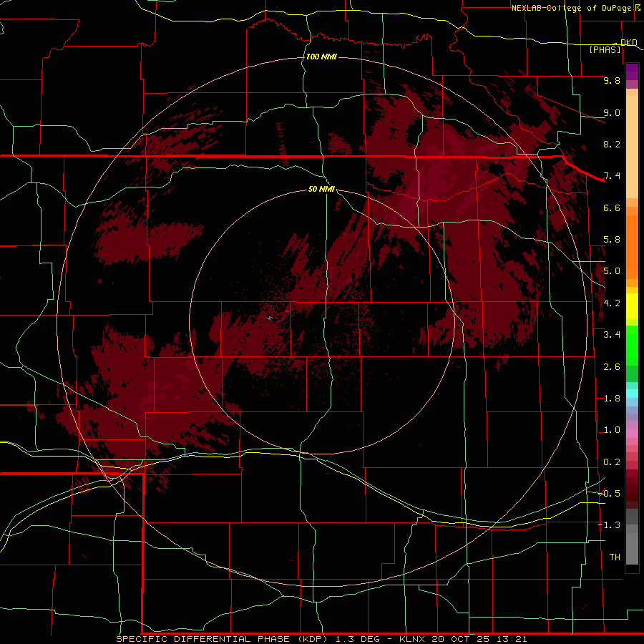Viewport: 644px width, 644px height.
Task: Click the KLNX station identifier
Action: point(412,639)
